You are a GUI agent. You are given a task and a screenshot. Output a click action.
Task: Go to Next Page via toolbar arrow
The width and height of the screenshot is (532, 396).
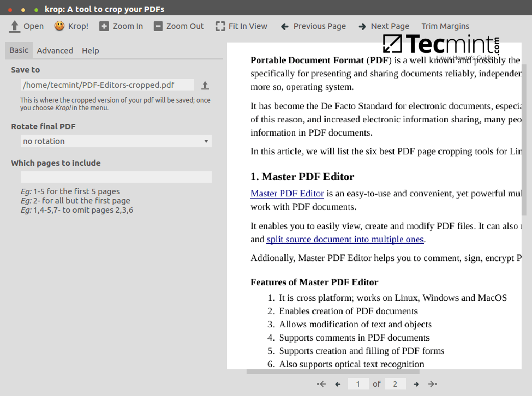tap(362, 26)
